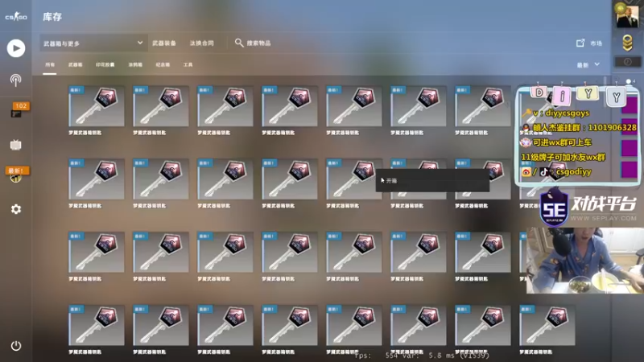Click the gold rank chevron badge
644x362 pixels.
[627, 43]
